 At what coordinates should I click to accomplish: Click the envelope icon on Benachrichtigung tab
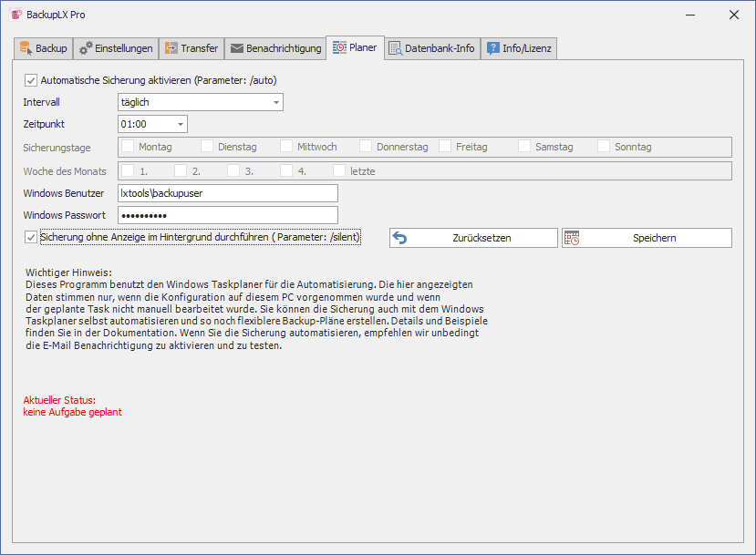[x=236, y=48]
